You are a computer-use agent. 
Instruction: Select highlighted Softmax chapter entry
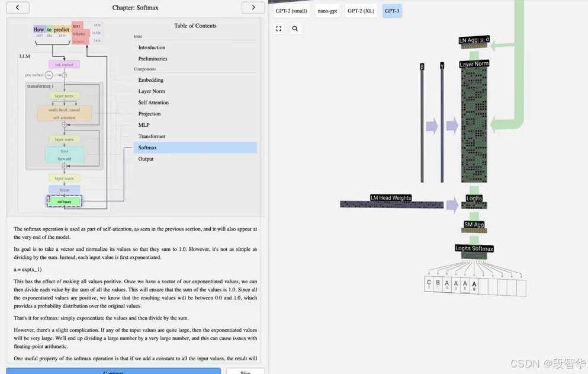click(195, 148)
